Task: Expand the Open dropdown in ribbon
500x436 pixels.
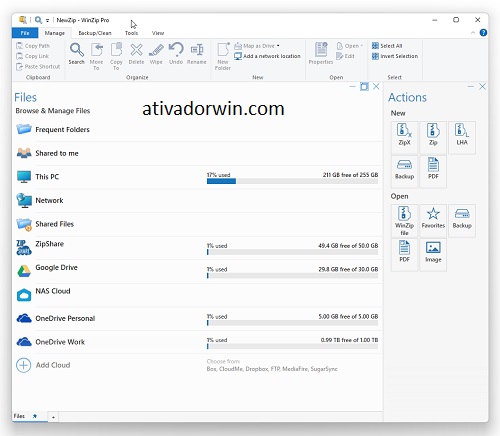Action: point(361,46)
